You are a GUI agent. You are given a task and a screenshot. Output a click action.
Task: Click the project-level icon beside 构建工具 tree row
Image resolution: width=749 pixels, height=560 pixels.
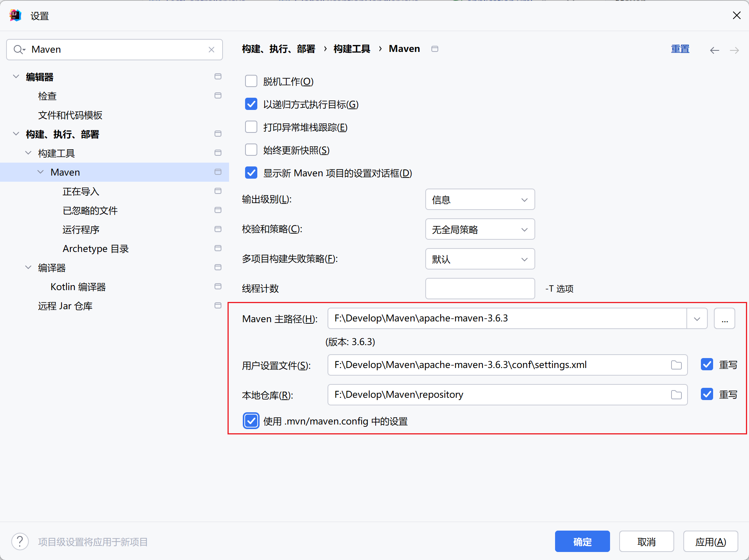218,153
